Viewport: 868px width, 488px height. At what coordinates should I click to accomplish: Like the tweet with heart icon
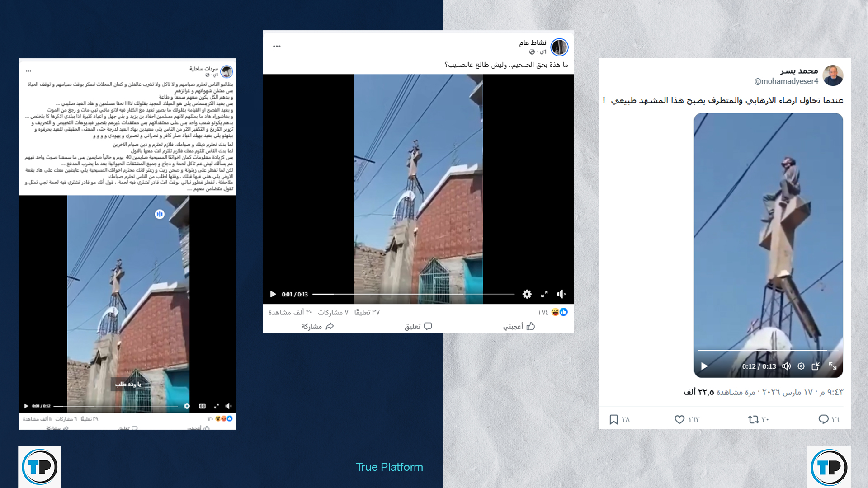679,419
